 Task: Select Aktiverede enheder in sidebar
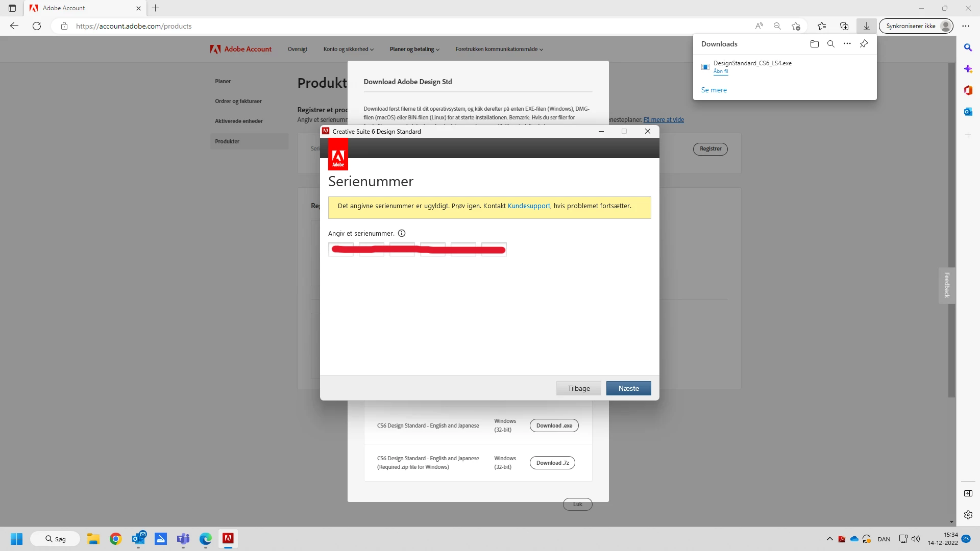point(238,121)
